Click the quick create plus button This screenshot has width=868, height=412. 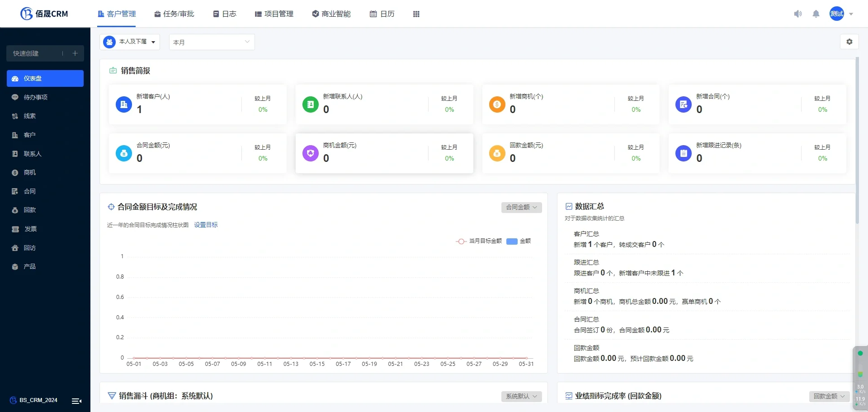tap(75, 53)
